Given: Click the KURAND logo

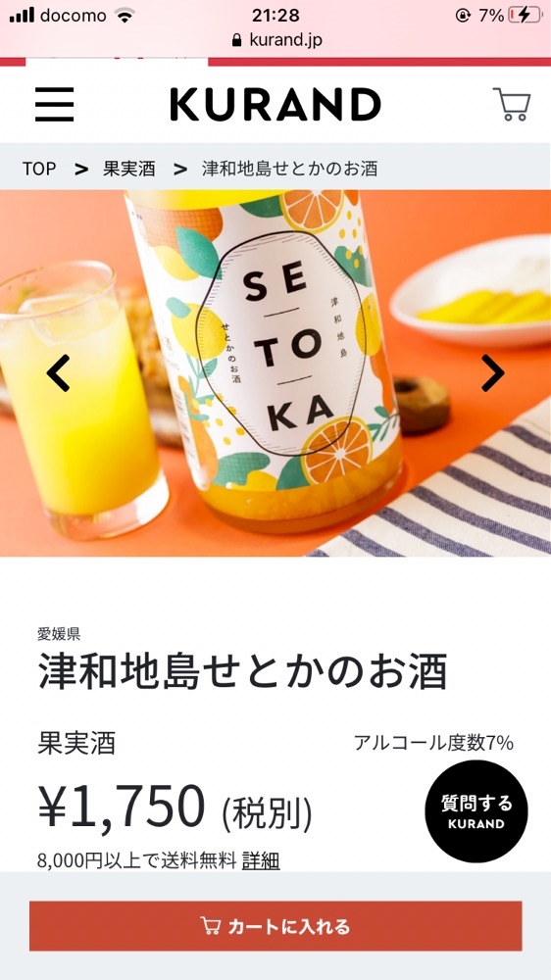Looking at the screenshot, I should [x=275, y=104].
